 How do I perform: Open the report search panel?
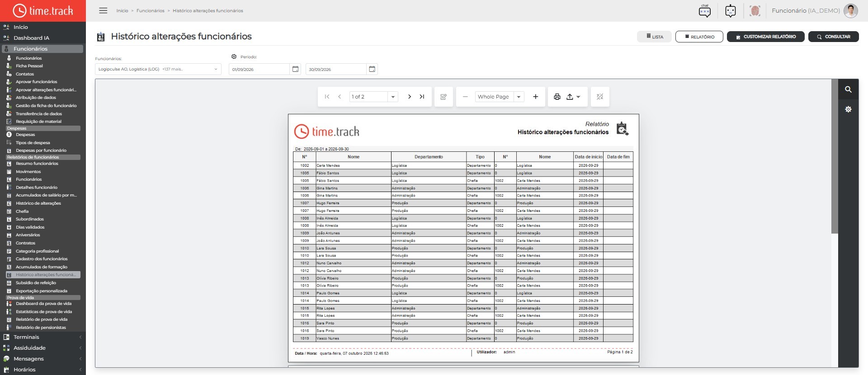click(x=849, y=89)
